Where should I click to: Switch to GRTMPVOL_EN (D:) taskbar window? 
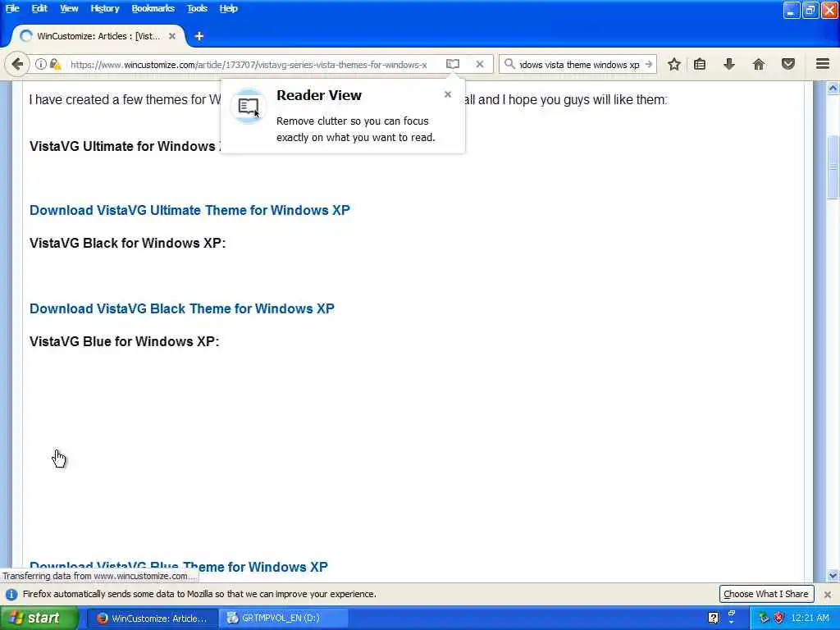[x=284, y=619]
